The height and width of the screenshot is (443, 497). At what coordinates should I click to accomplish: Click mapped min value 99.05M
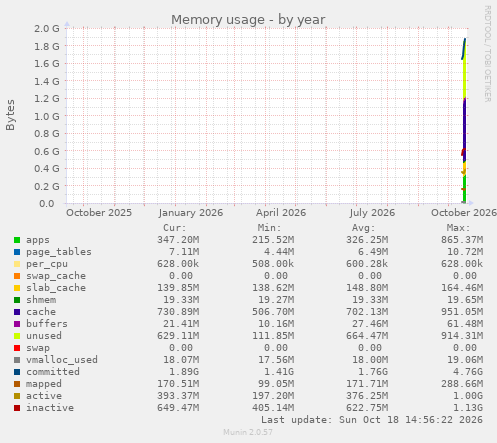coord(276,384)
